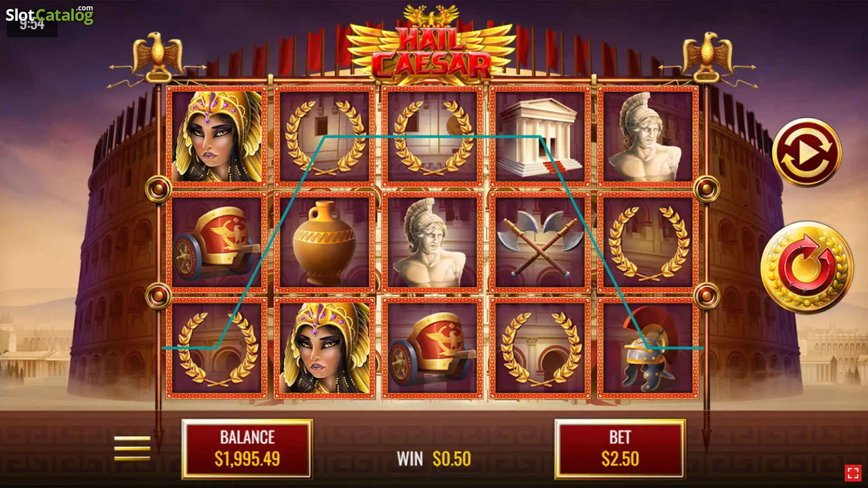Click the BALANCE panel showing $1,995.49
The width and height of the screenshot is (868, 488).
[x=247, y=449]
